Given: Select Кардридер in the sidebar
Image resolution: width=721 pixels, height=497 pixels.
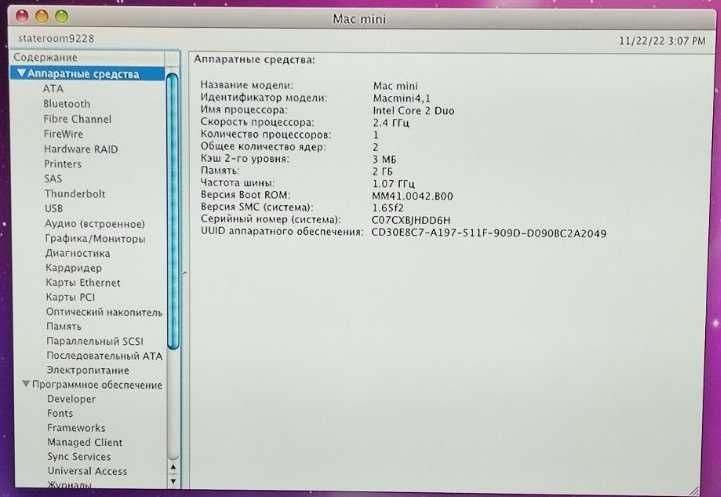Looking at the screenshot, I should point(74,268).
